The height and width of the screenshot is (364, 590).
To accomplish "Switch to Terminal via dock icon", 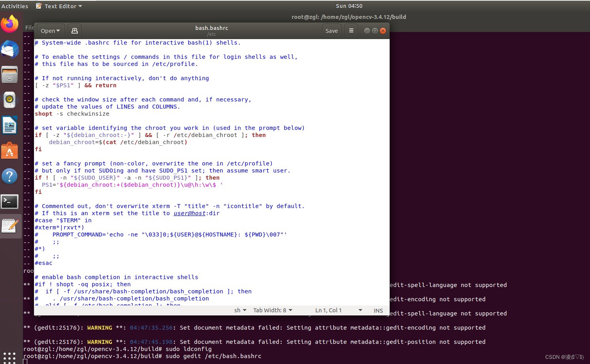I will pyautogui.click(x=9, y=201).
